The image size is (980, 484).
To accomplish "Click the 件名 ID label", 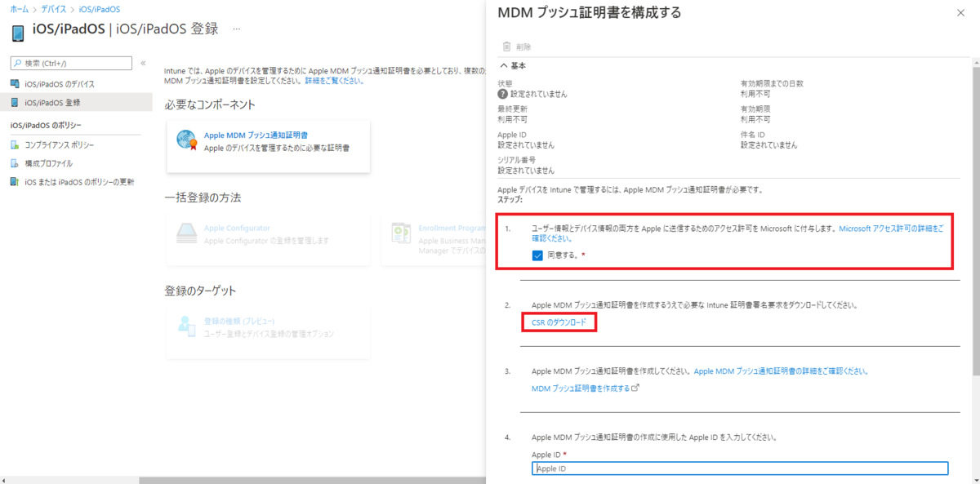I will pos(753,135).
